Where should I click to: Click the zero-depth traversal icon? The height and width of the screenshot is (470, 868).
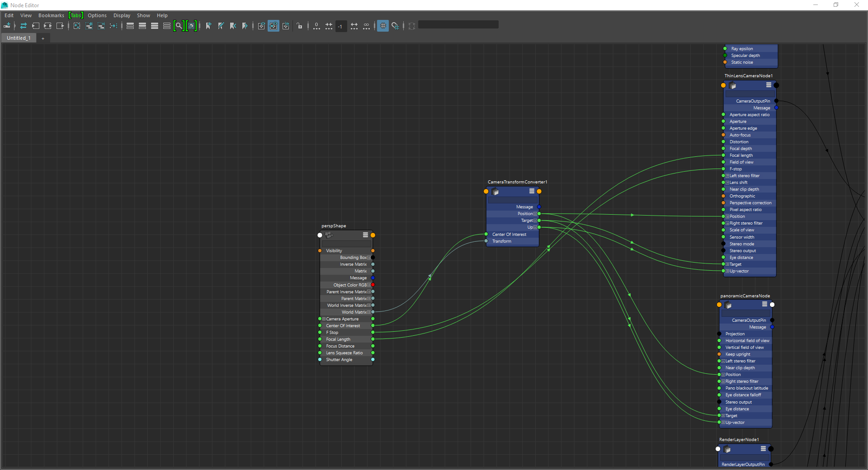(x=316, y=26)
